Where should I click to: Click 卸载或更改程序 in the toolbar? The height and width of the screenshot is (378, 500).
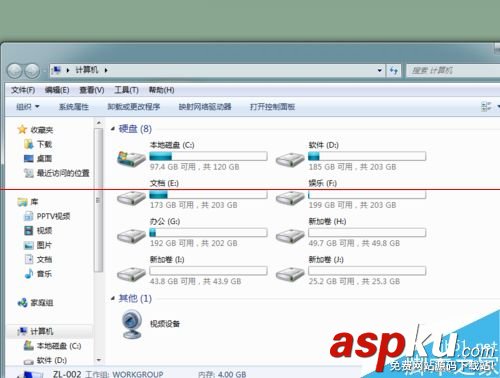click(134, 107)
